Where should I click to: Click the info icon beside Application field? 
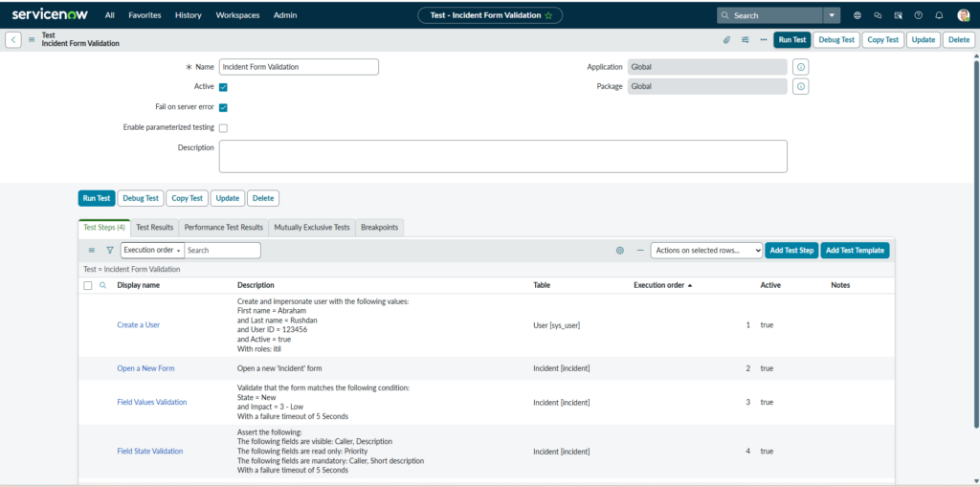[x=801, y=67]
